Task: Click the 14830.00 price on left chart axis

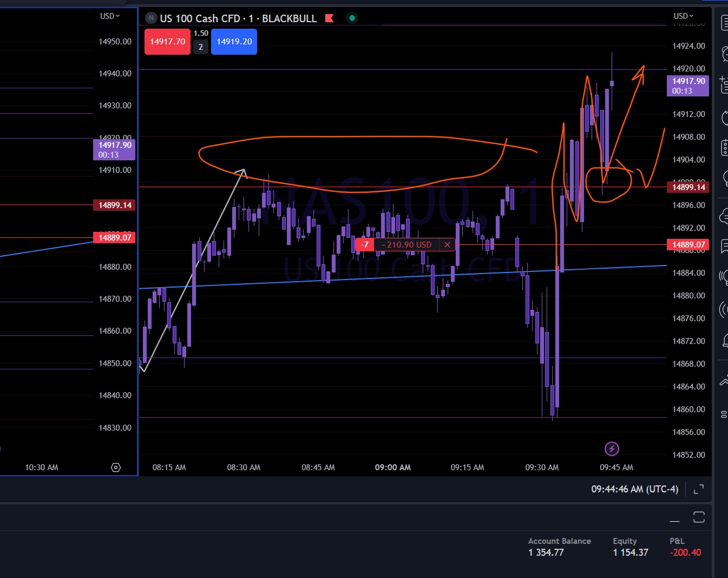Action: [115, 428]
